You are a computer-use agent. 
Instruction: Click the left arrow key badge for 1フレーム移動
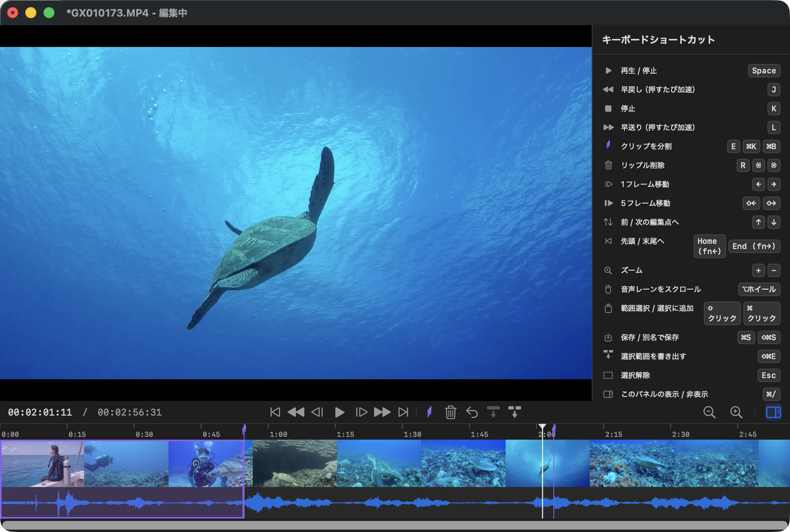(x=758, y=184)
